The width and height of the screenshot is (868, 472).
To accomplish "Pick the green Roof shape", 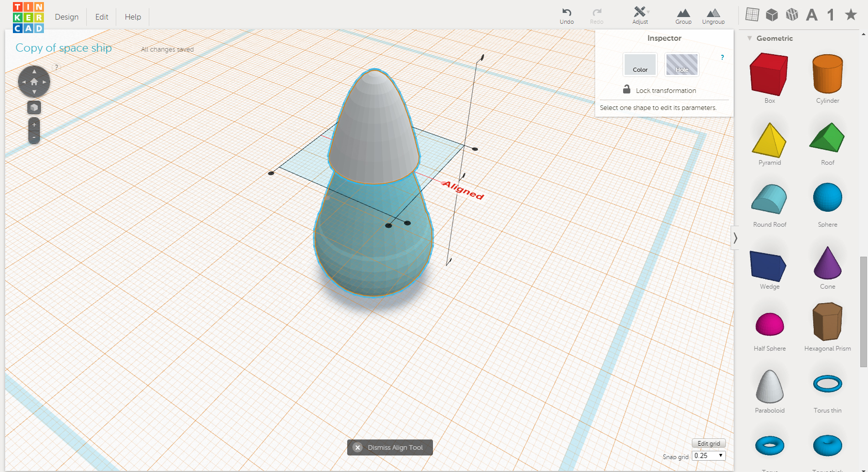I will [x=827, y=137].
